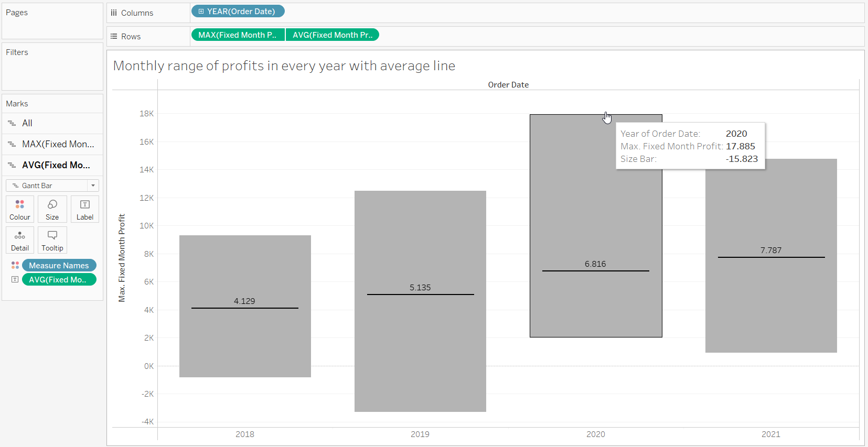Click the tooltip year value 2020
Image resolution: width=868 pixels, height=447 pixels.
coord(736,134)
